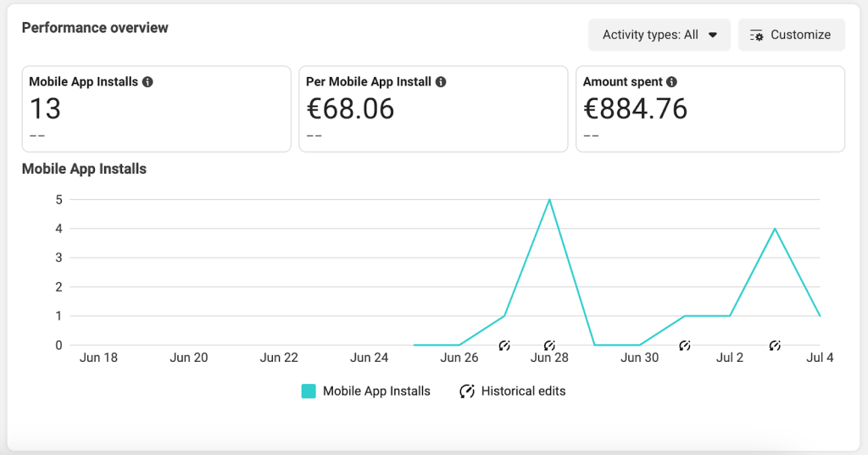Click the teal Mobile App Installs legend swatch
Viewport: 868px width, 455px height.
pos(309,391)
